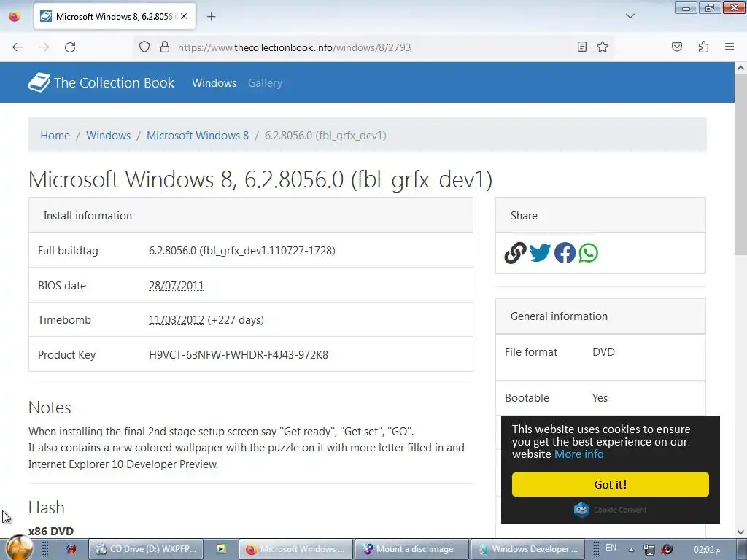Open Microsoft Windows 8 breadcrumb link
The image size is (747, 560).
pyautogui.click(x=197, y=135)
